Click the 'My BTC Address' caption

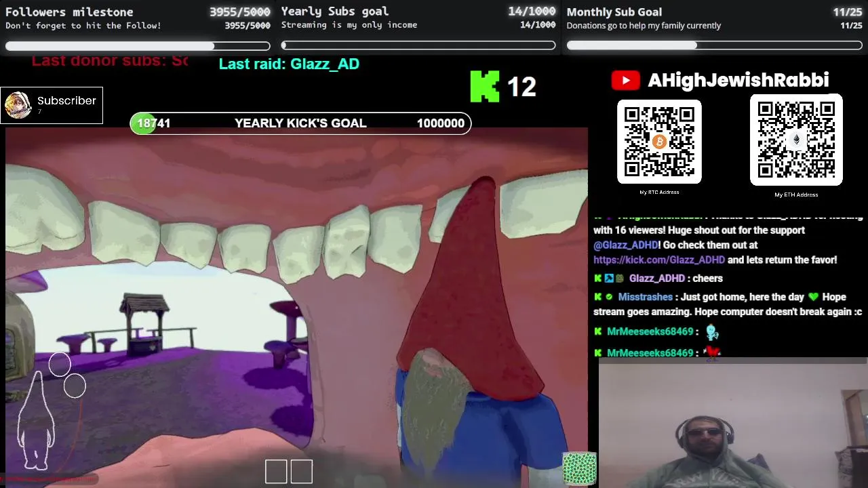point(659,192)
